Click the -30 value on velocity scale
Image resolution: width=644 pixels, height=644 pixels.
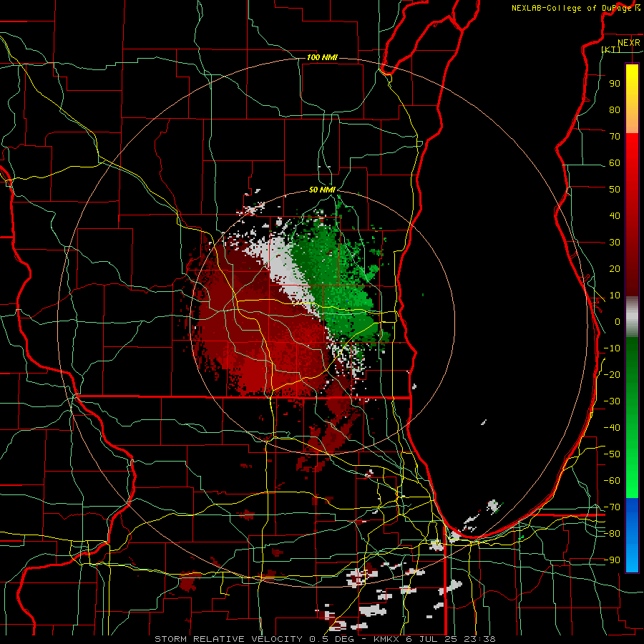pyautogui.click(x=612, y=401)
